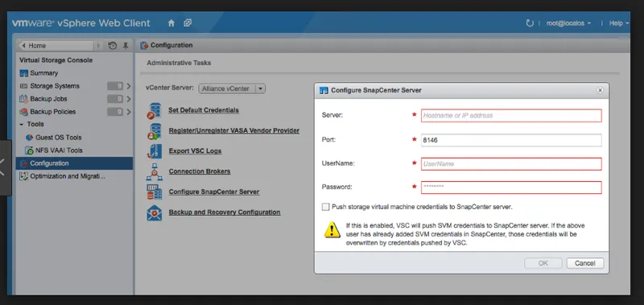Enable Push storage virtual machine credentials
The image size is (644, 305).
326,207
